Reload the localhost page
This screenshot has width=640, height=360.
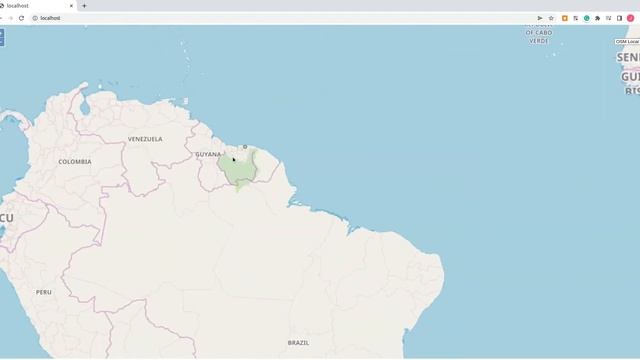pos(22,18)
